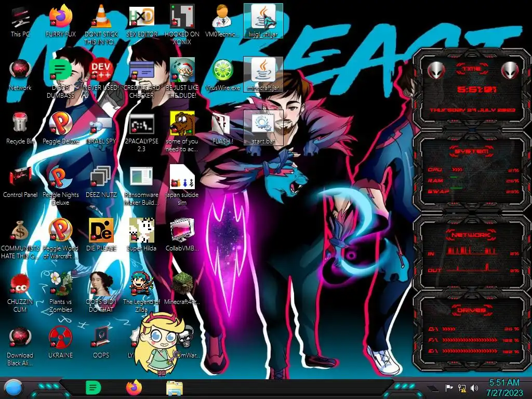The width and height of the screenshot is (532, 399).
Task: Click the Star Butterfly desktop mascot
Action: click(x=160, y=344)
